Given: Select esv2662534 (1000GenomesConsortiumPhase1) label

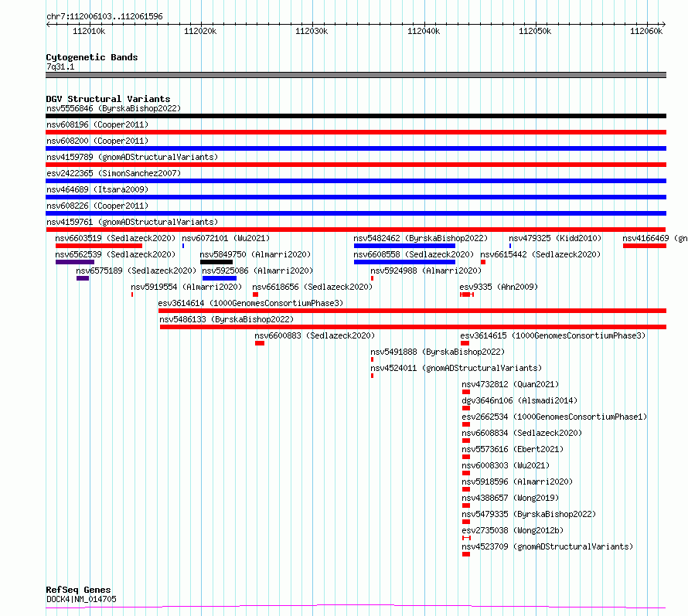Looking at the screenshot, I should pos(554,417).
